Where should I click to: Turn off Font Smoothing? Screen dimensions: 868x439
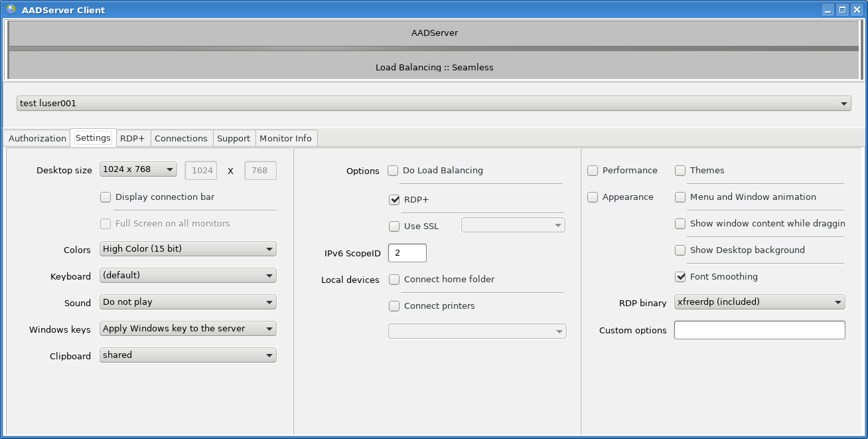pyautogui.click(x=680, y=277)
